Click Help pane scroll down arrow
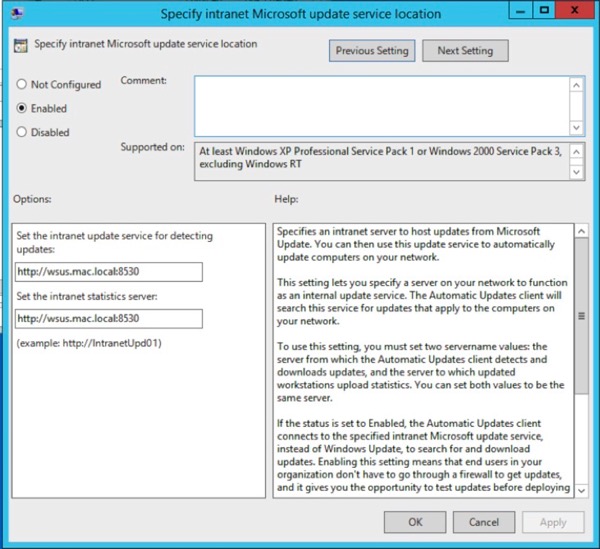The width and height of the screenshot is (600, 549). (582, 488)
